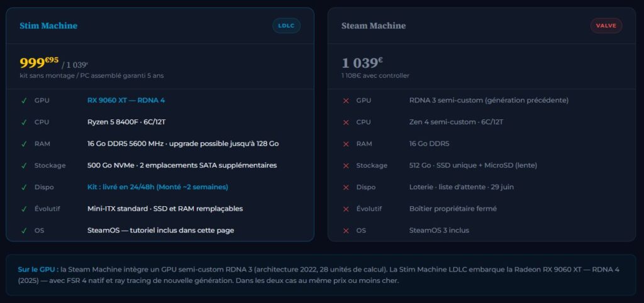Click the green check beside Stim Machine CPU
Viewport: 644px width, 303px height.
[24, 122]
